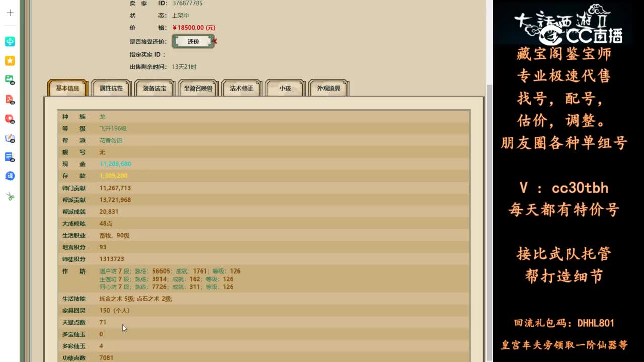Click the deposit amount 1,309,200
Viewport: 644px width, 362px height.
click(x=113, y=176)
